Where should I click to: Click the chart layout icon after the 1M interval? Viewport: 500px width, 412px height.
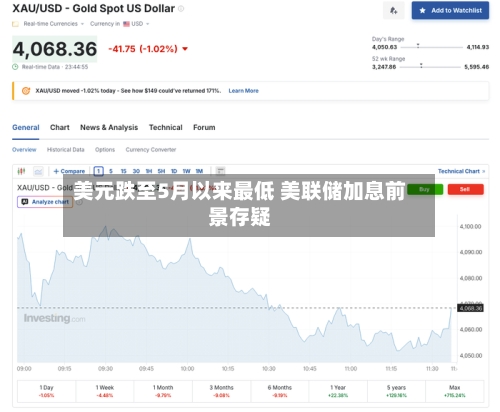(220, 171)
